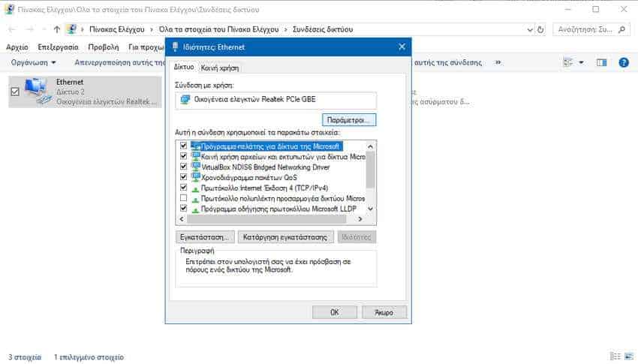Viewport: 638px width, 364px height.
Task: Close the Ιδιότητες Ethernet dialog
Action: [x=402, y=47]
